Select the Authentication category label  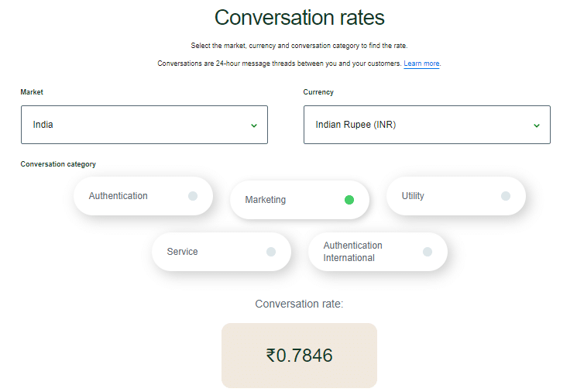[x=118, y=196]
